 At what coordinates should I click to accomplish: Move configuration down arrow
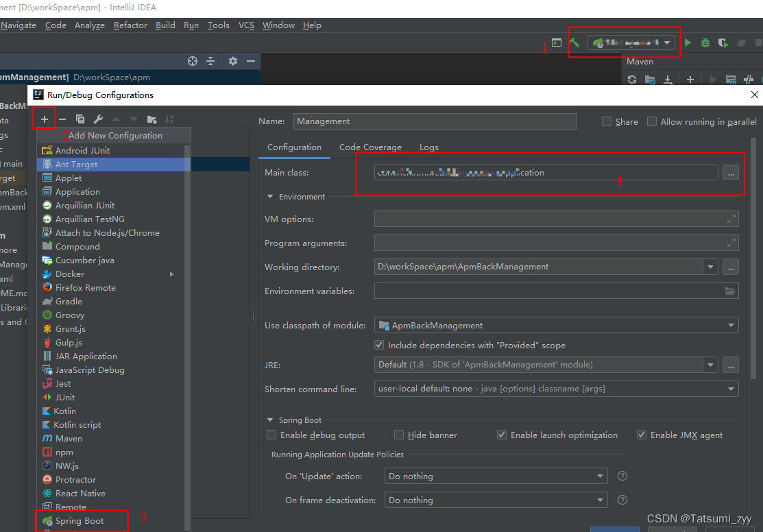pyautogui.click(x=133, y=119)
